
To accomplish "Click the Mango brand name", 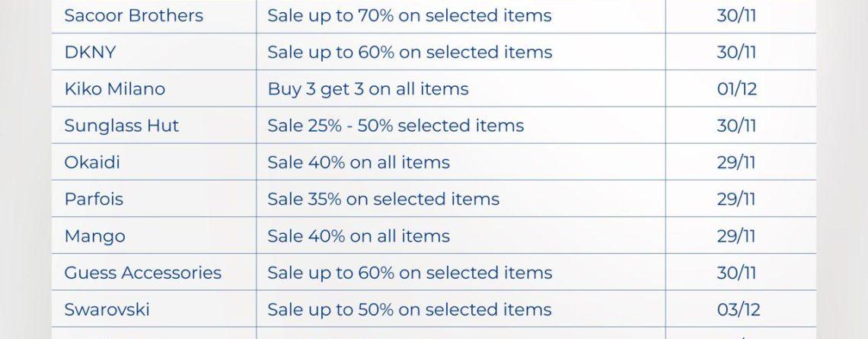I will tap(94, 236).
